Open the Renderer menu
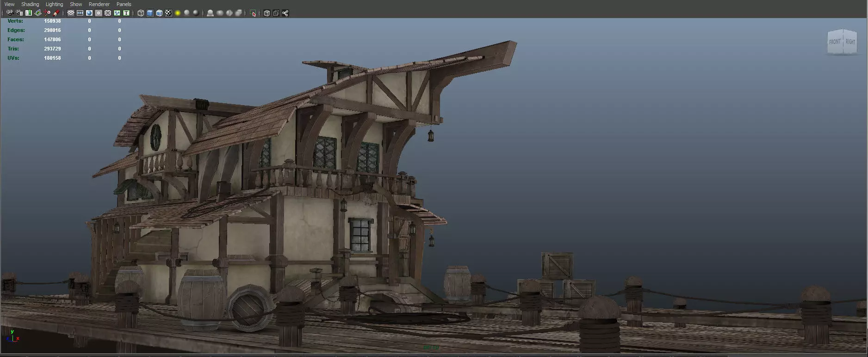 point(99,4)
